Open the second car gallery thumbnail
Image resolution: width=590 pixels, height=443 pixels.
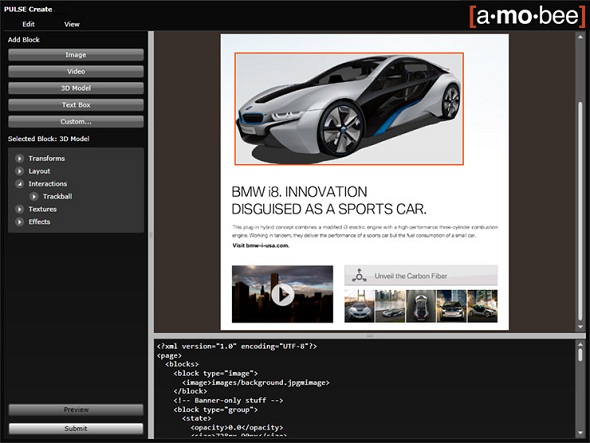pos(390,306)
